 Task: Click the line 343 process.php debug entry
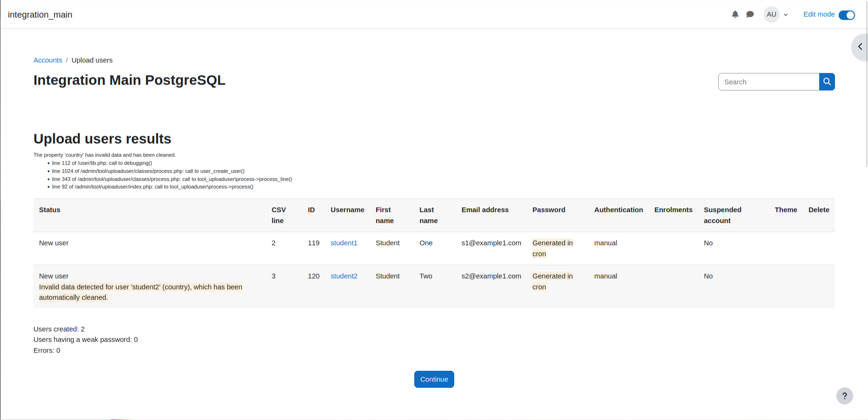point(172,179)
